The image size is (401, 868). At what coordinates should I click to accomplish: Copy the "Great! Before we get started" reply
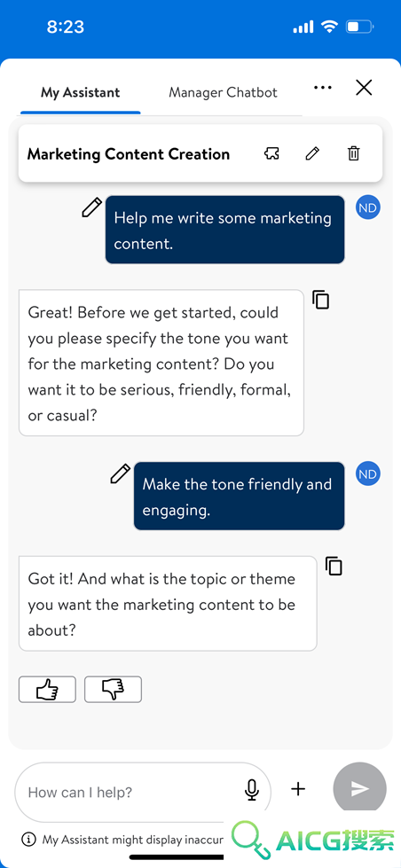click(x=320, y=299)
